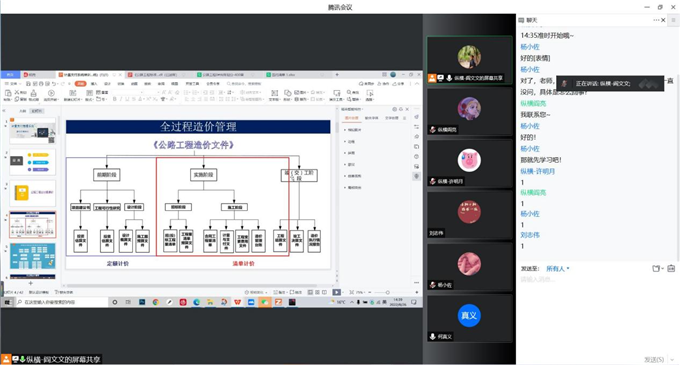The image size is (680, 365).
Task: Expand the 所有人 recipient dropdown
Action: [558, 269]
